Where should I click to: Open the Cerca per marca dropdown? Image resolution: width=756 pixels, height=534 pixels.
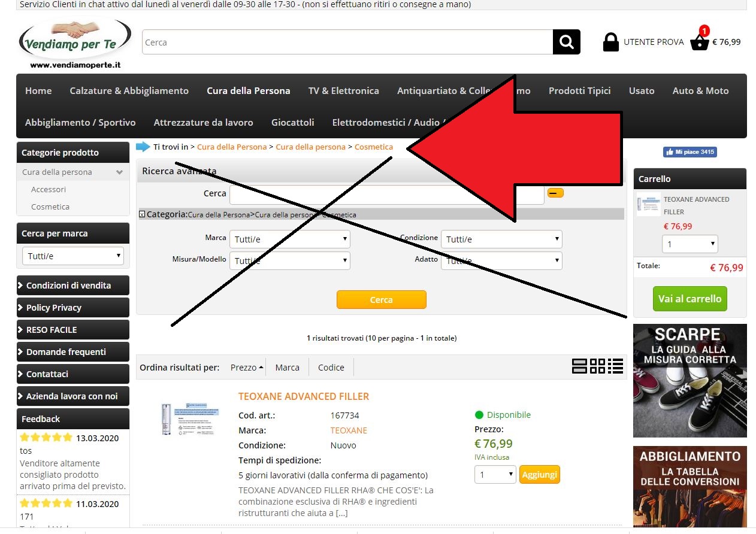pos(73,256)
